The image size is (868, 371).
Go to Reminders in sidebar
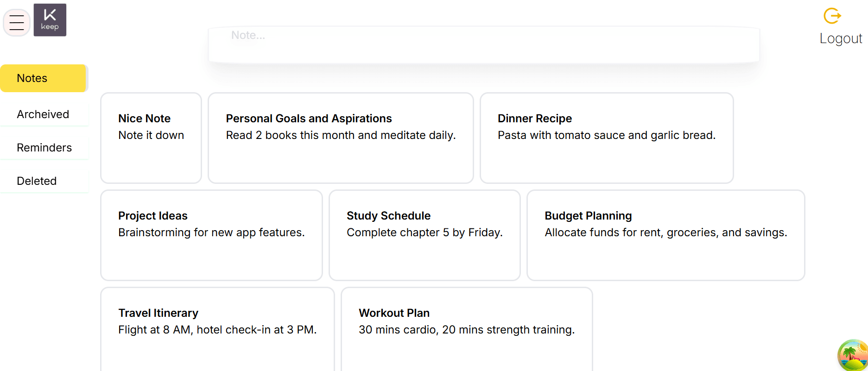click(x=44, y=148)
